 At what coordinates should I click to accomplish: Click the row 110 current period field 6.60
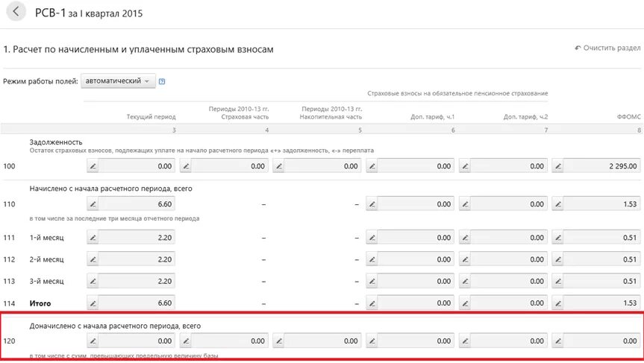(137, 203)
